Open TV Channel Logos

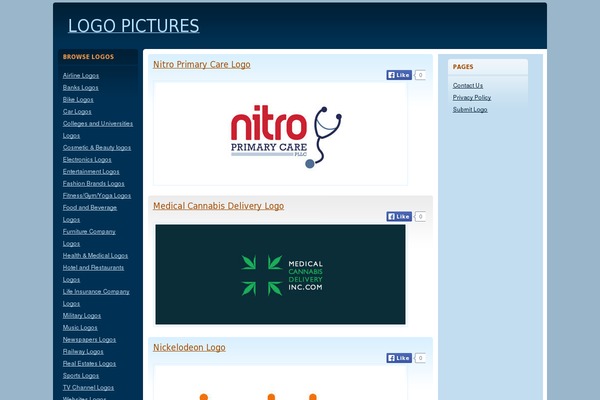(88, 387)
